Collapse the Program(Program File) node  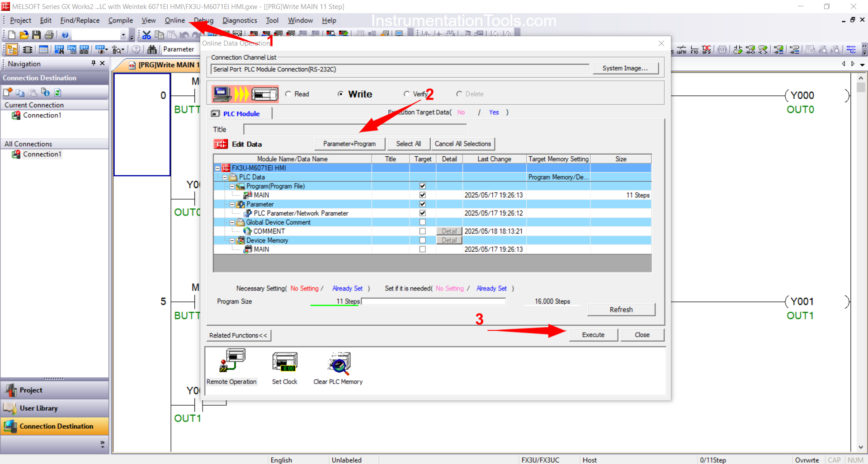pyautogui.click(x=232, y=186)
